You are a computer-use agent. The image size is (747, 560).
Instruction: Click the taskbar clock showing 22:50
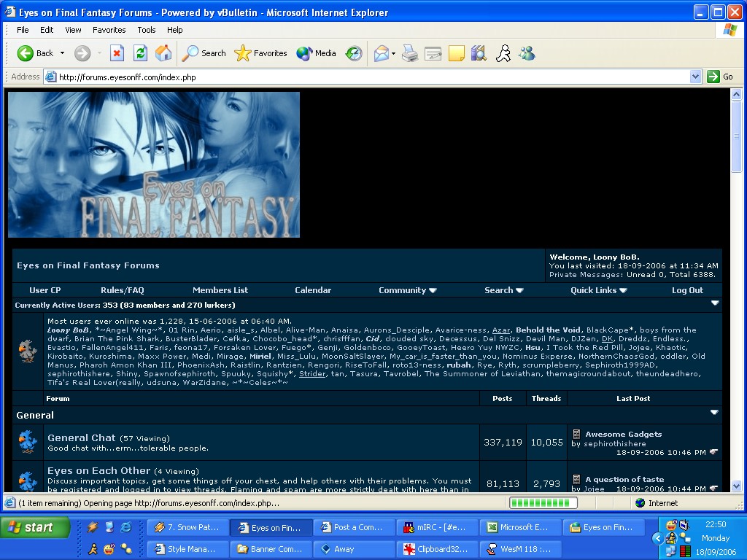pyautogui.click(x=716, y=524)
